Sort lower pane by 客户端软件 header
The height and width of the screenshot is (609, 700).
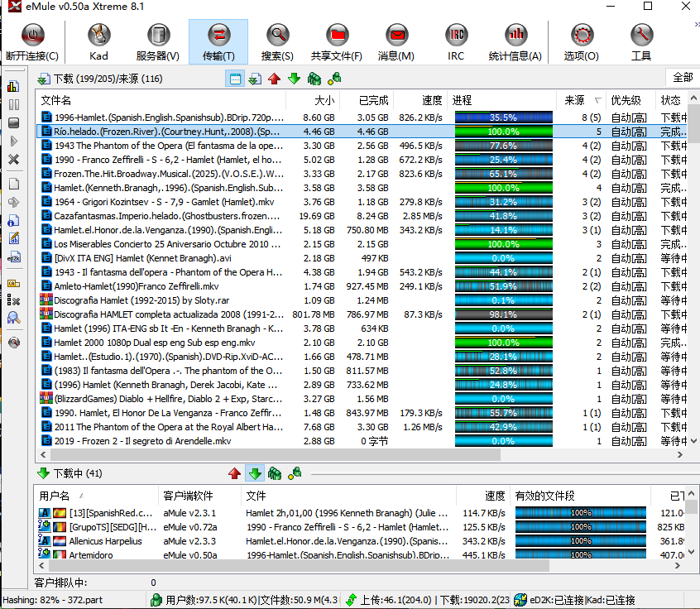coord(200,496)
